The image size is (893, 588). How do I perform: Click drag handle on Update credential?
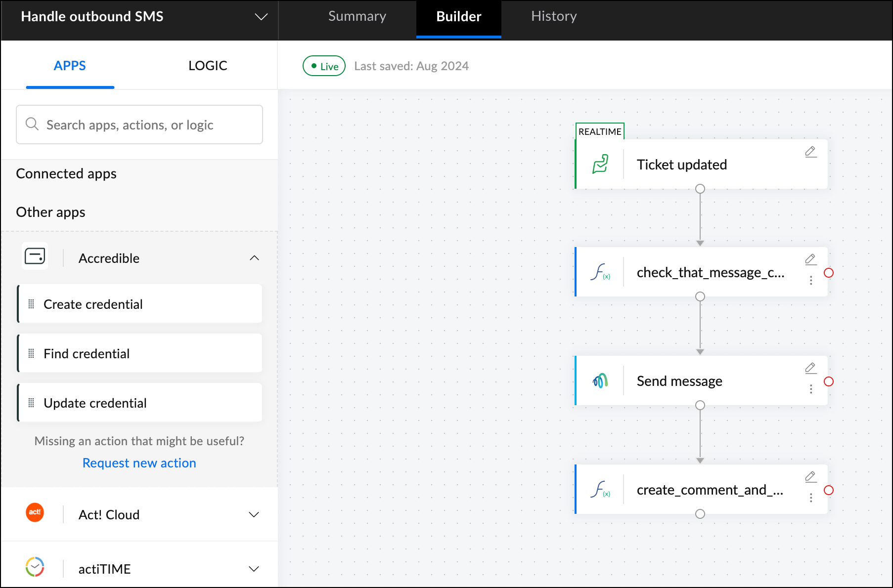[x=31, y=403]
